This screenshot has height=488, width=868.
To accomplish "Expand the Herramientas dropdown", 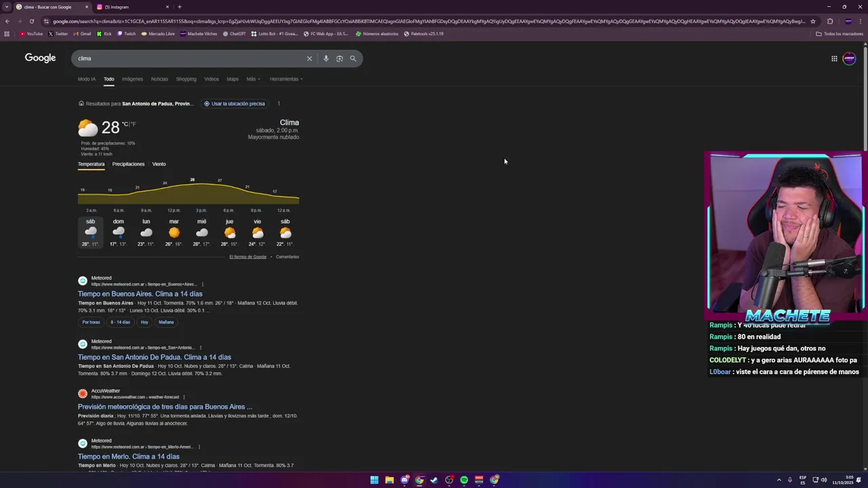I will click(286, 79).
